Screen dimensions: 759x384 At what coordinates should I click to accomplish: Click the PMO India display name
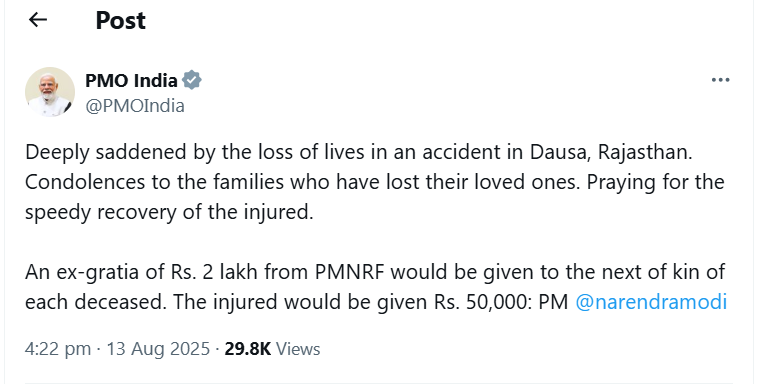[x=131, y=80]
